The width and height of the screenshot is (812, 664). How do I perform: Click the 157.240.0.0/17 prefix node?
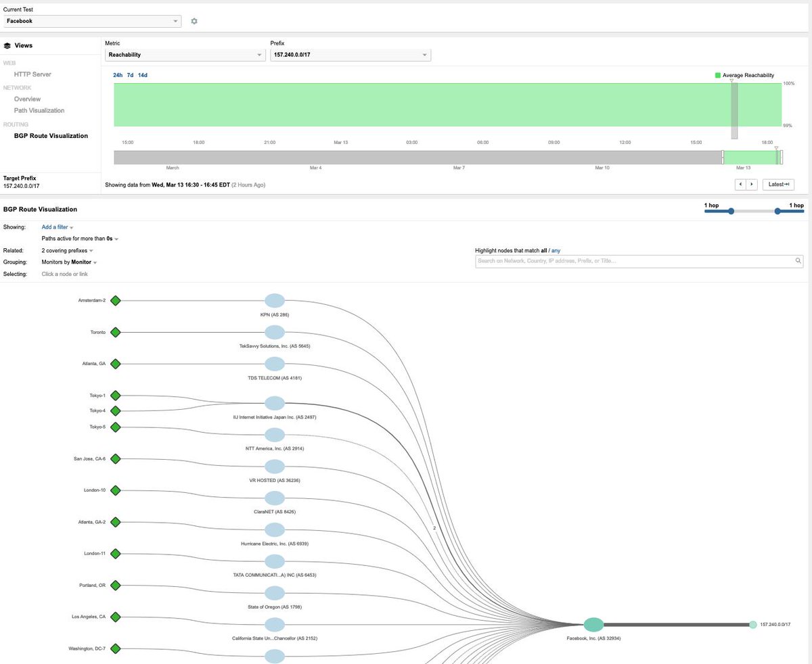(x=753, y=625)
